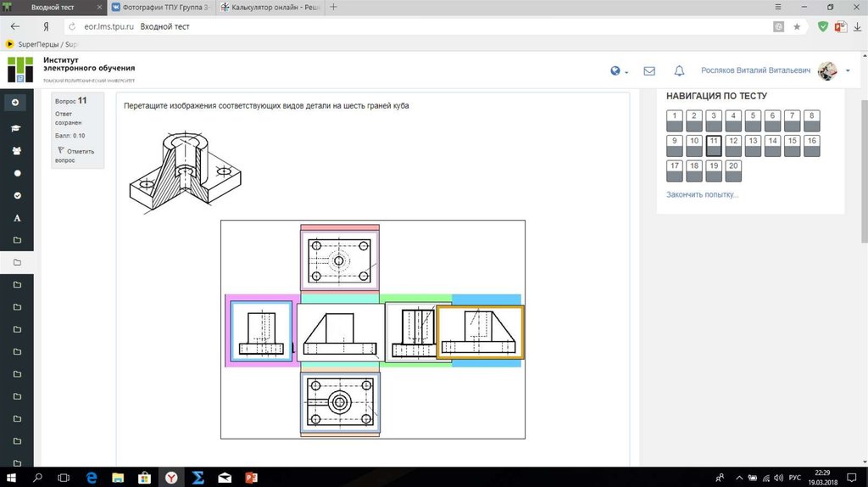Expand the sidebar with the arrow icon
The height and width of the screenshot is (487, 868).
(x=17, y=103)
